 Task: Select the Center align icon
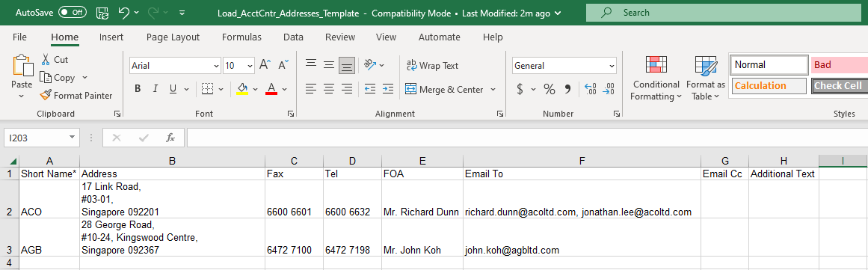click(329, 88)
